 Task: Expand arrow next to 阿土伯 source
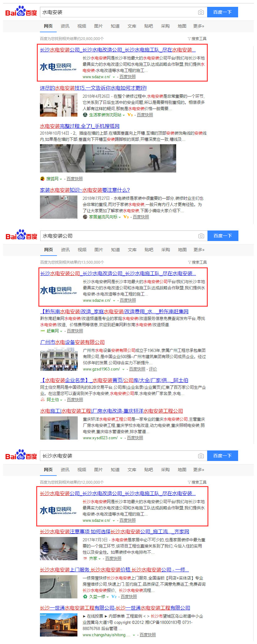61,400
